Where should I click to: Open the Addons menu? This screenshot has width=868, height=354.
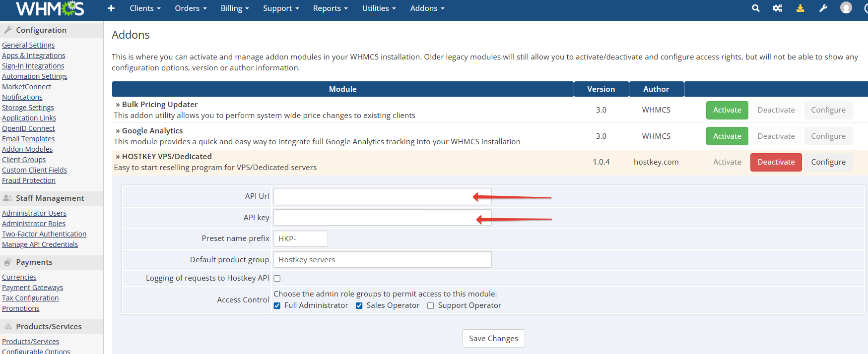tap(427, 8)
